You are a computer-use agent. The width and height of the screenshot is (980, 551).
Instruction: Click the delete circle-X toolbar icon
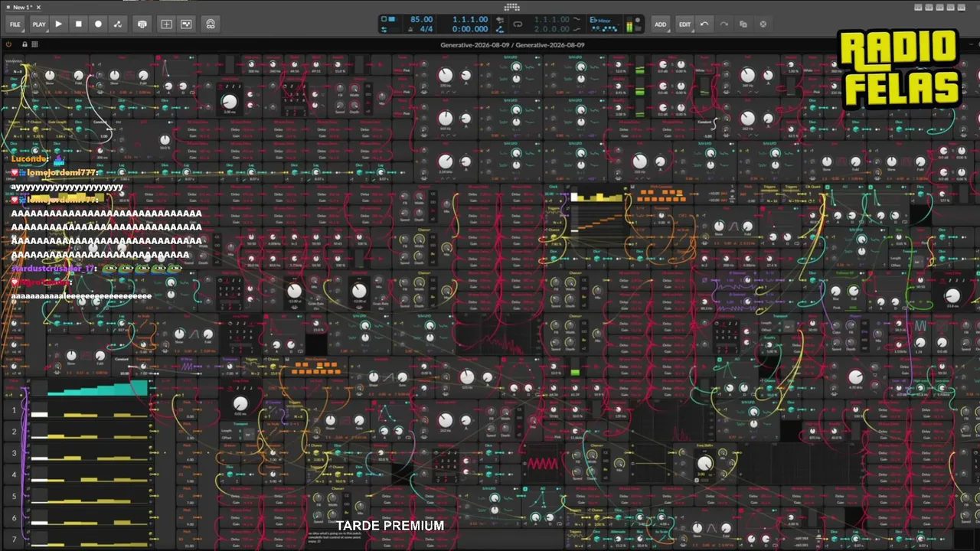click(x=763, y=24)
